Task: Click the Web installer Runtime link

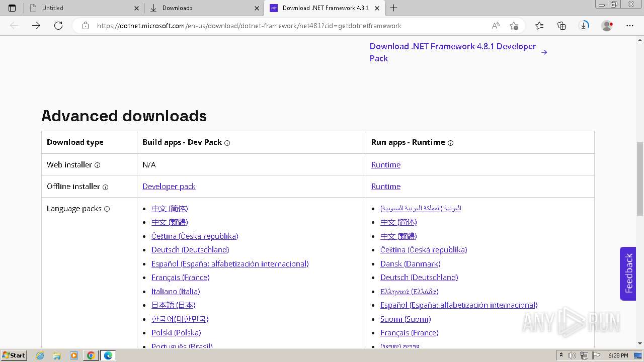Action: (386, 165)
